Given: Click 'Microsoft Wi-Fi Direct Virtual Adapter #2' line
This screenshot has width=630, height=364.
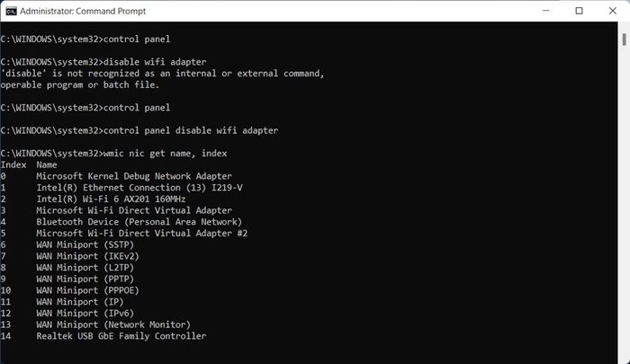Looking at the screenshot, I should [x=142, y=233].
